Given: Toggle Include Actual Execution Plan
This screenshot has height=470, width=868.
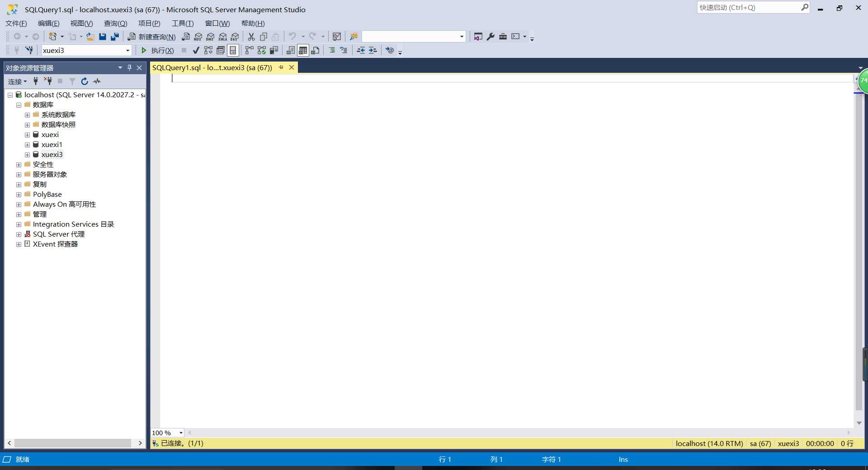Looking at the screenshot, I should pyautogui.click(x=249, y=50).
